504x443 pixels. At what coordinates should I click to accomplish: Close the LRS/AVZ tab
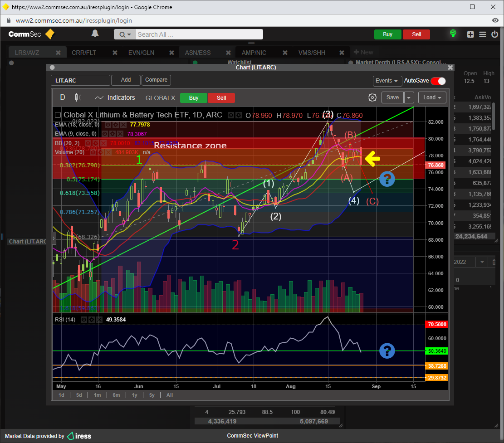tap(58, 52)
